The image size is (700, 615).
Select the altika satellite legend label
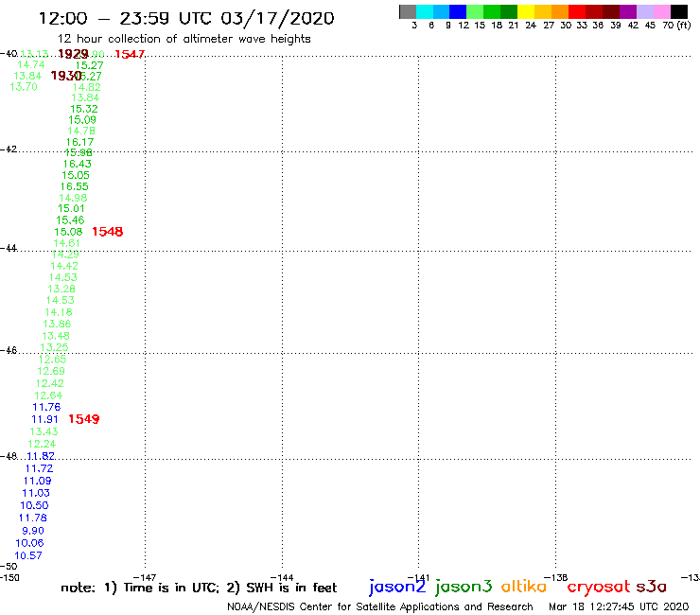coord(524,587)
